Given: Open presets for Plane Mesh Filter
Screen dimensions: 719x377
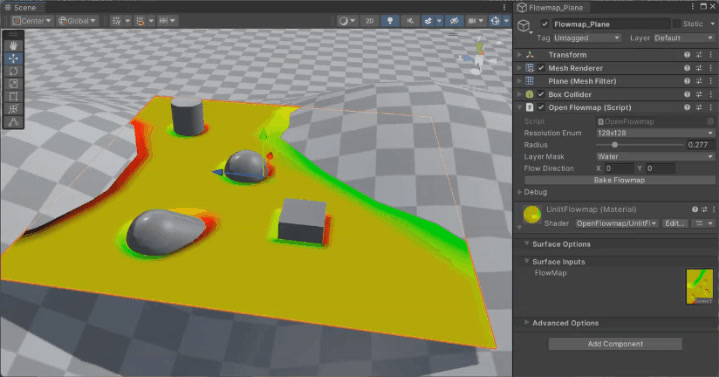Looking at the screenshot, I should (x=699, y=81).
